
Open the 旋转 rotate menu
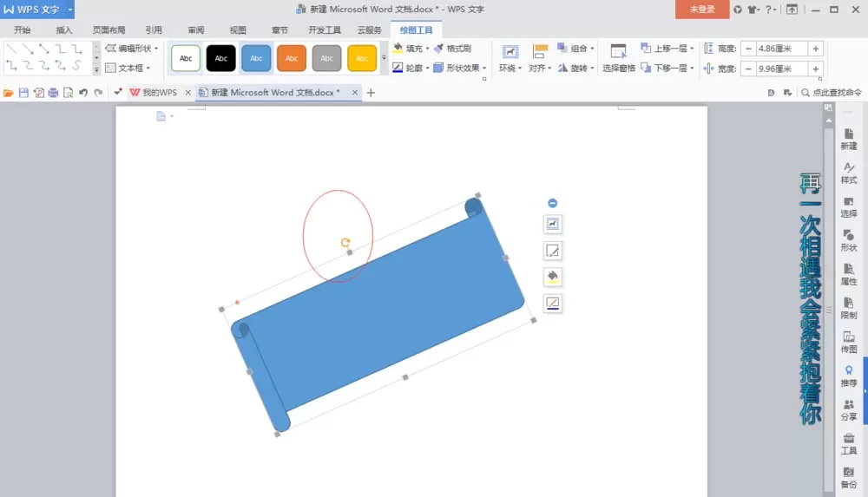coord(575,68)
